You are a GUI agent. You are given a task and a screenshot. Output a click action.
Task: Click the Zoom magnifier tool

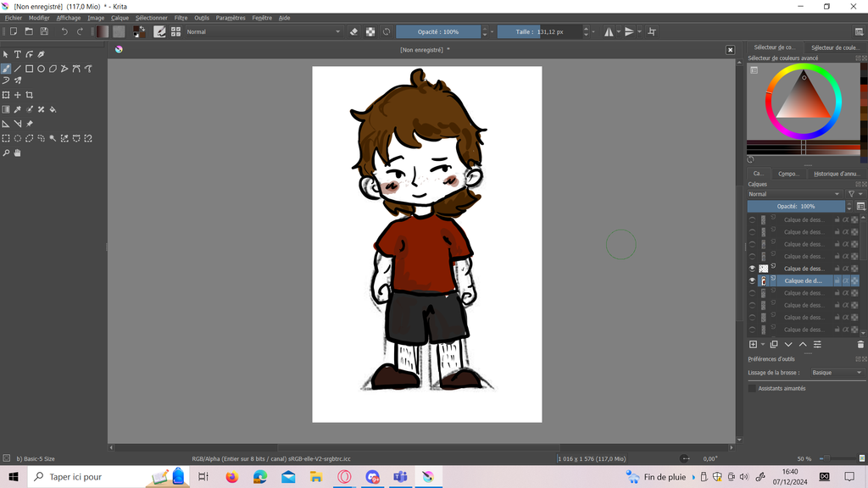tap(6, 153)
